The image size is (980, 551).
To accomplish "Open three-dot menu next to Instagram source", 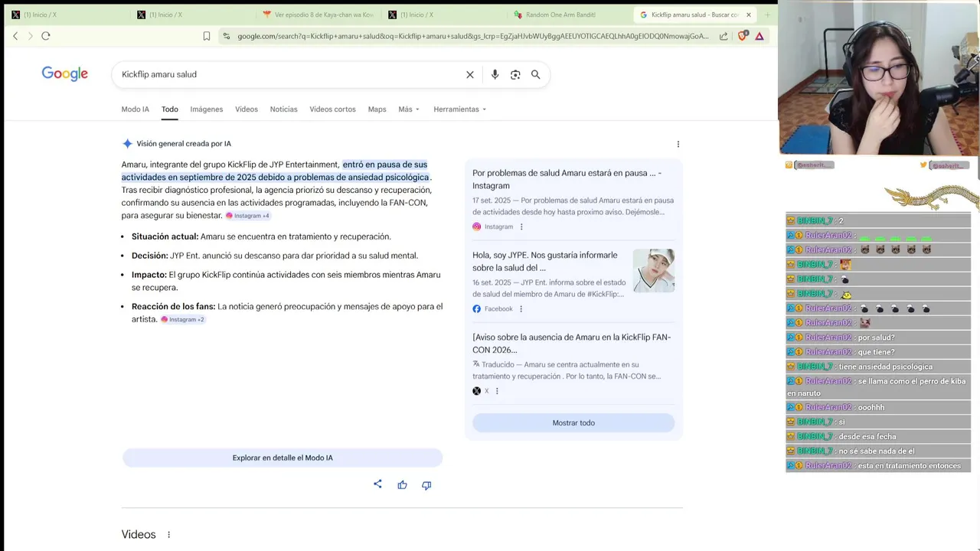I will click(x=521, y=227).
